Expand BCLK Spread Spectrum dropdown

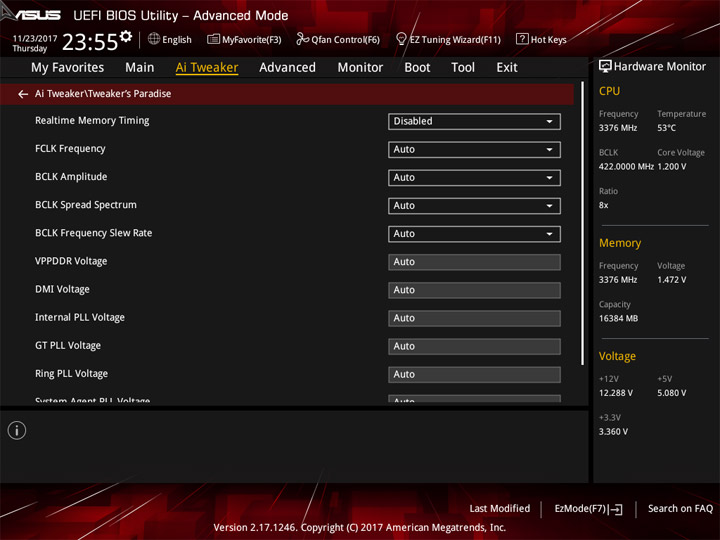click(474, 206)
